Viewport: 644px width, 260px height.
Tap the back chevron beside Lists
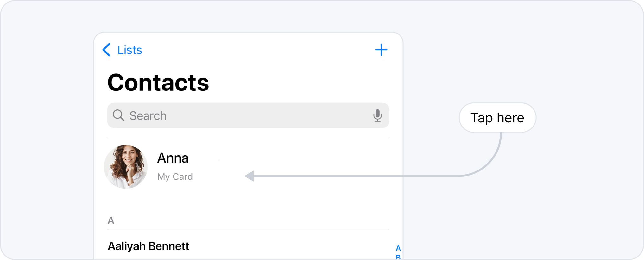coord(107,50)
